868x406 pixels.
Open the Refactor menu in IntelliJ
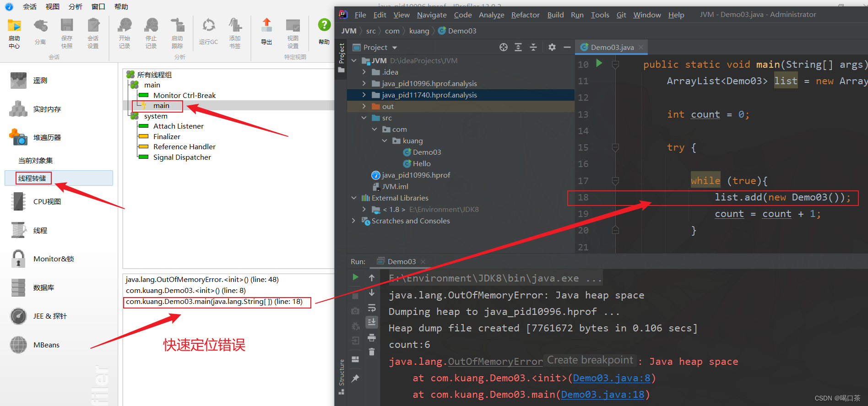(525, 15)
